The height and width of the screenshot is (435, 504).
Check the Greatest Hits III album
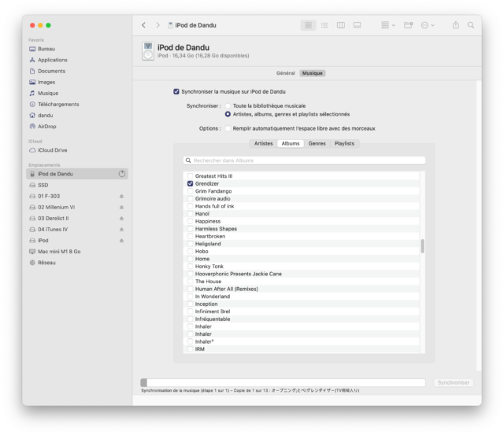191,176
